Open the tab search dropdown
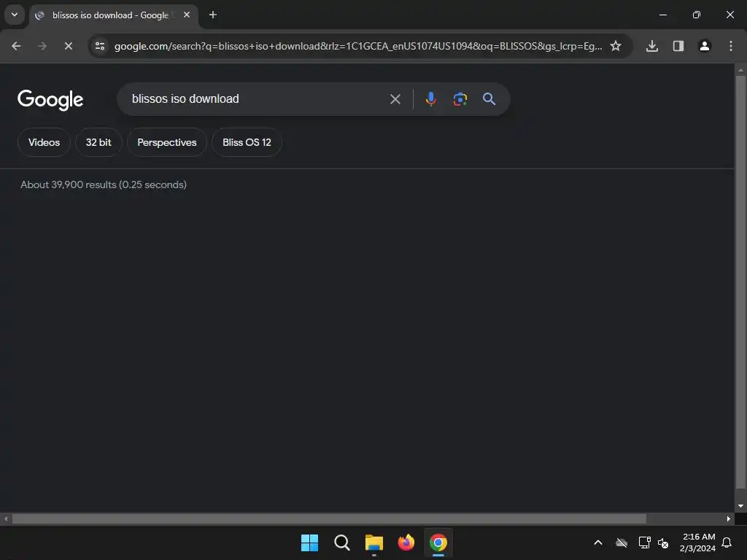Screen dimensions: 747x560 coord(15,15)
